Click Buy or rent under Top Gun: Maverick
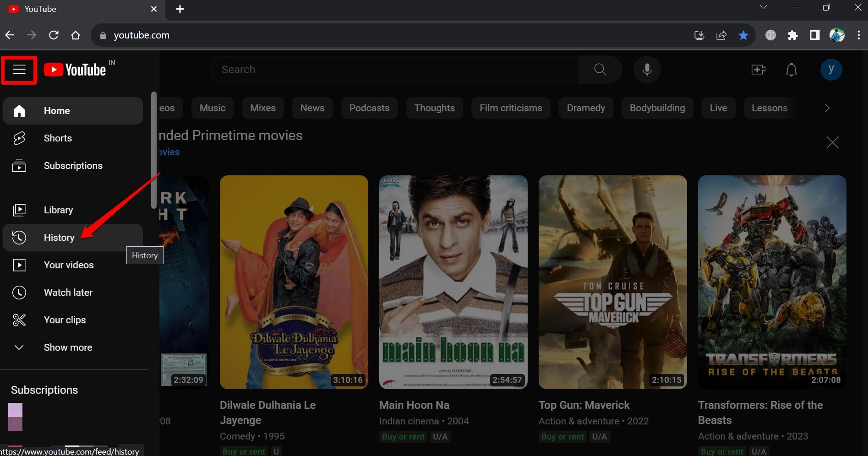Viewport: 868px width, 456px height. (562, 437)
